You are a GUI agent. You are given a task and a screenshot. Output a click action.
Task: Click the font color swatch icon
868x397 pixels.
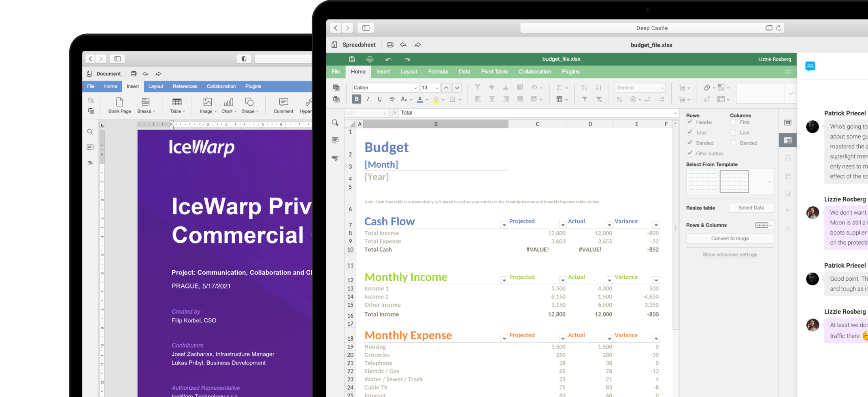point(420,99)
